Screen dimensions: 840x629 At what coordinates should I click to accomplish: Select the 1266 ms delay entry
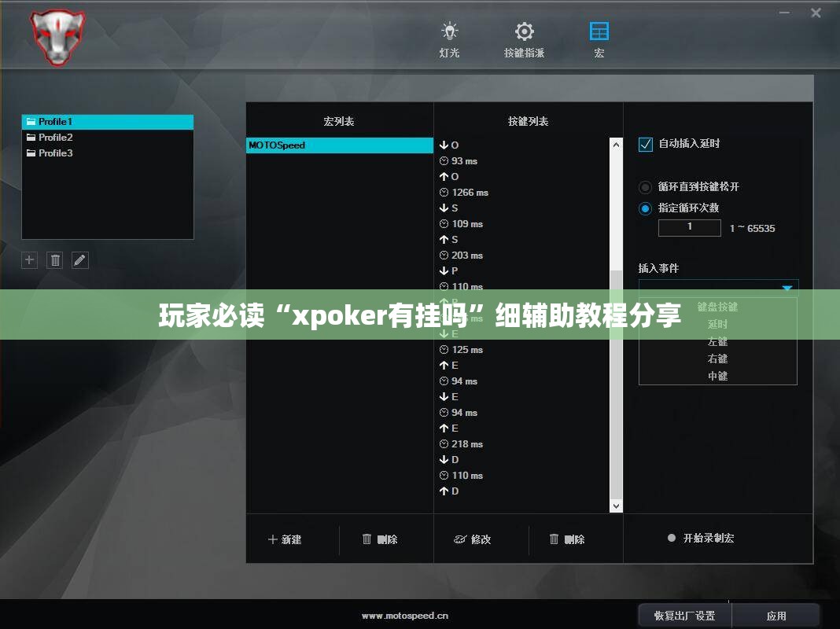(x=464, y=192)
